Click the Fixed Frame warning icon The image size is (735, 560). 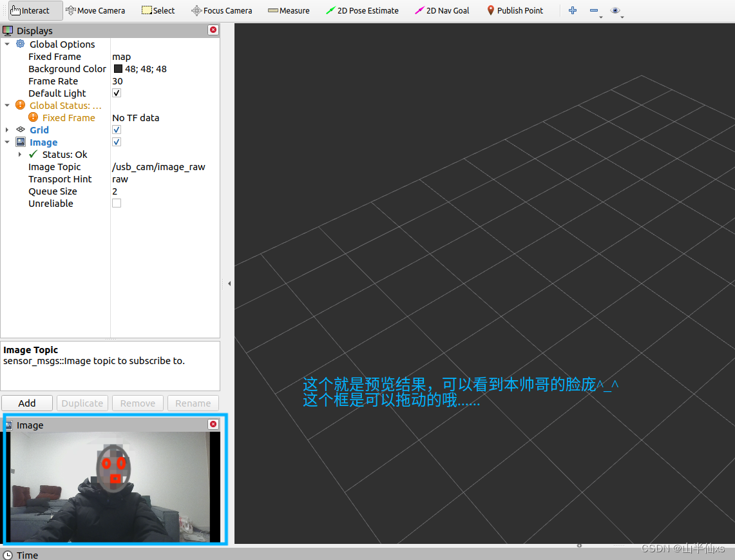[x=33, y=117]
